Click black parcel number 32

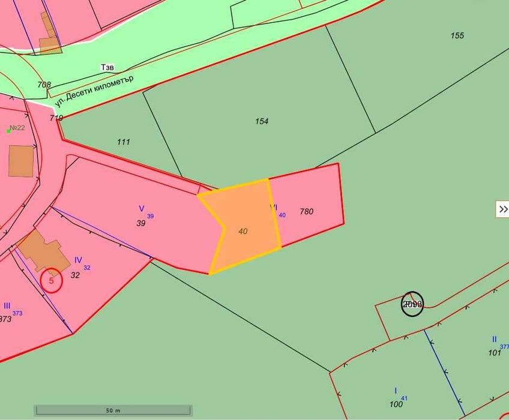coord(75,275)
